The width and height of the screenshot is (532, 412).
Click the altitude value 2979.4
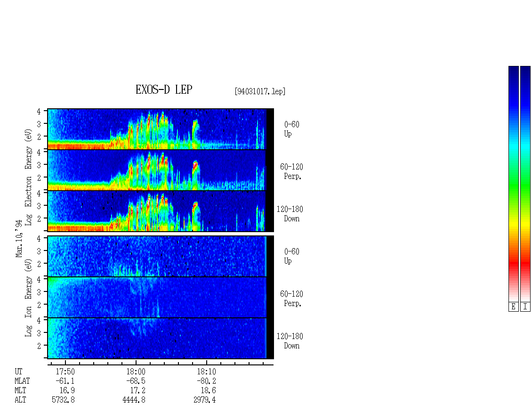[x=205, y=400]
